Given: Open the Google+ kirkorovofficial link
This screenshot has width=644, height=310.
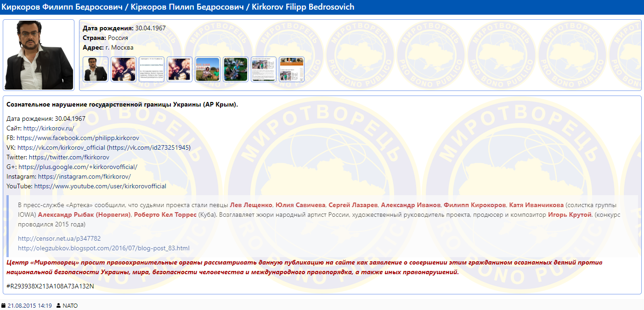Looking at the screenshot, I should click(78, 167).
